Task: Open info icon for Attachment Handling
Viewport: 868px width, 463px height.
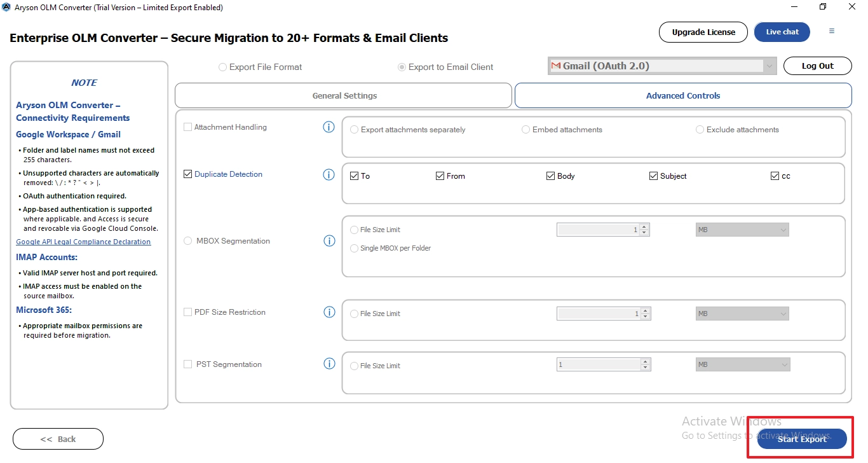Action: point(329,127)
